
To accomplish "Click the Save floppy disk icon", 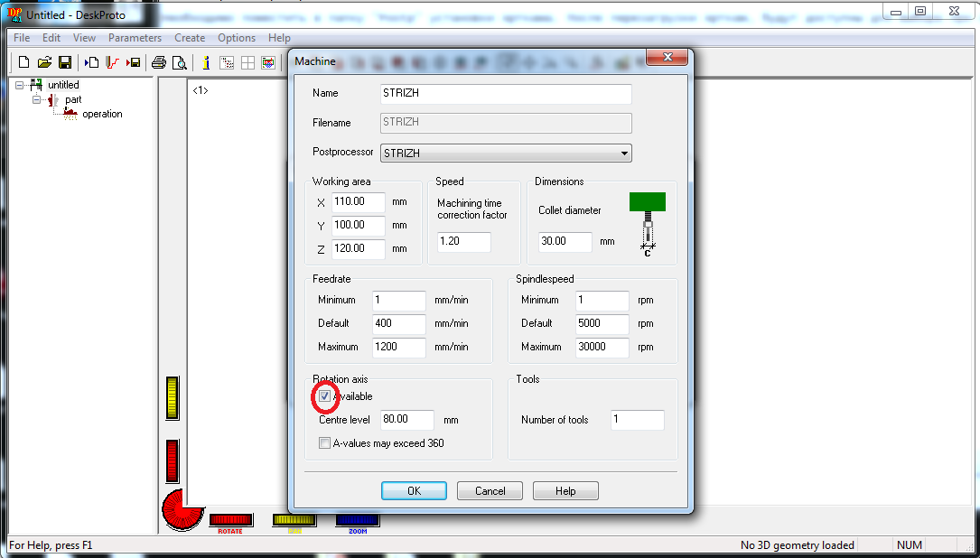I will coord(65,62).
